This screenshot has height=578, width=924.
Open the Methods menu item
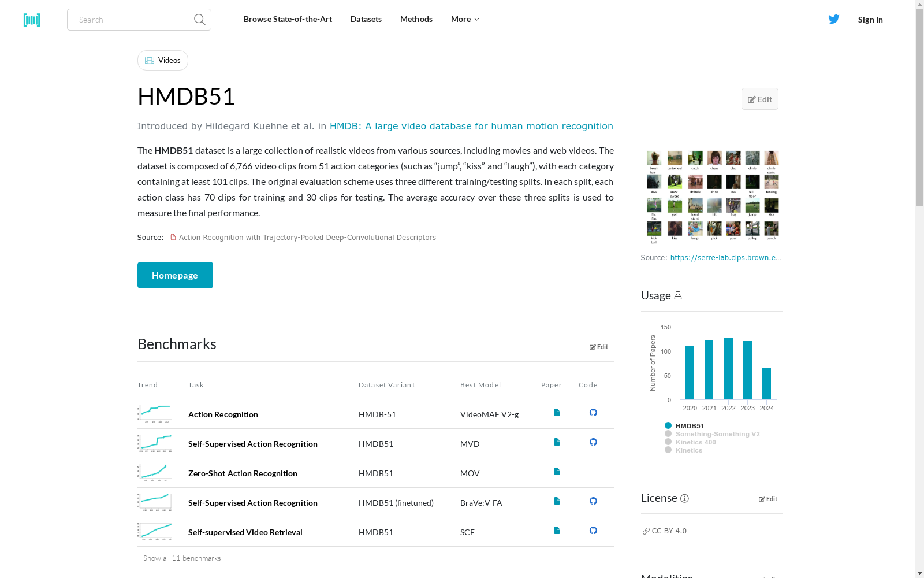416,19
